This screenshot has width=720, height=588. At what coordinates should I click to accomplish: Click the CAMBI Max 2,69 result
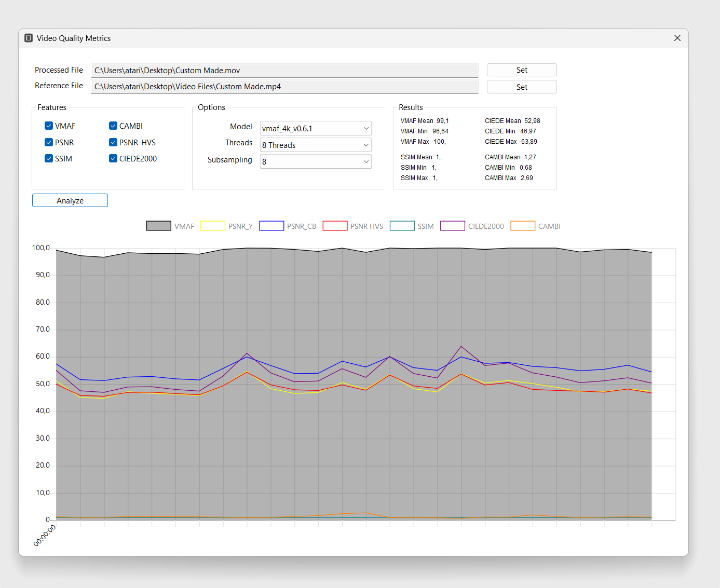509,178
